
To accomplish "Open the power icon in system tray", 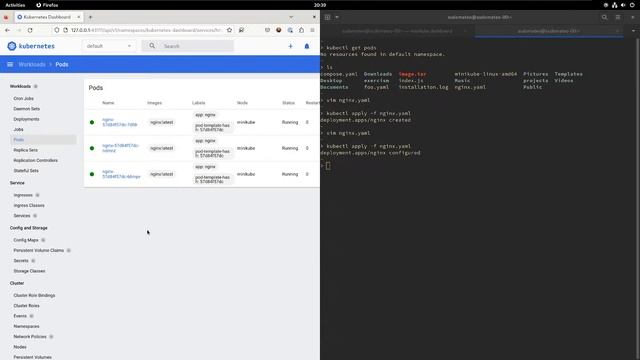I will [632, 5].
